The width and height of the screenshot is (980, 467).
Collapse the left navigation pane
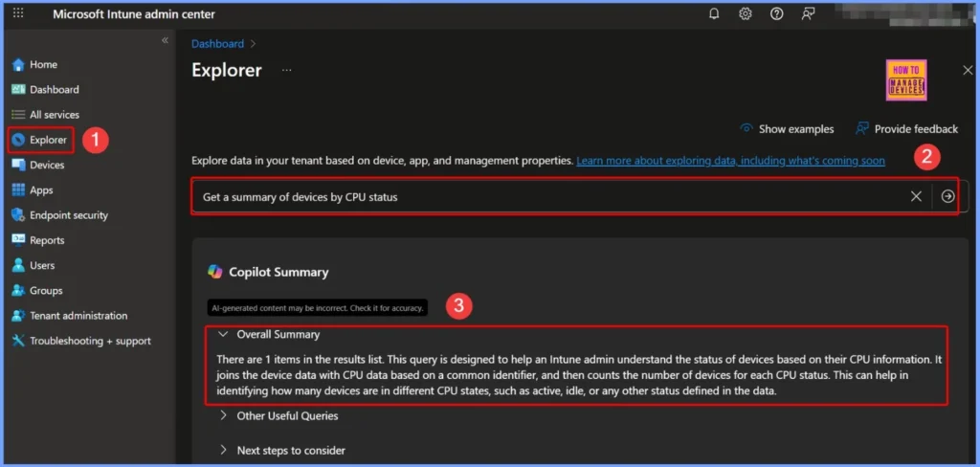click(x=165, y=40)
